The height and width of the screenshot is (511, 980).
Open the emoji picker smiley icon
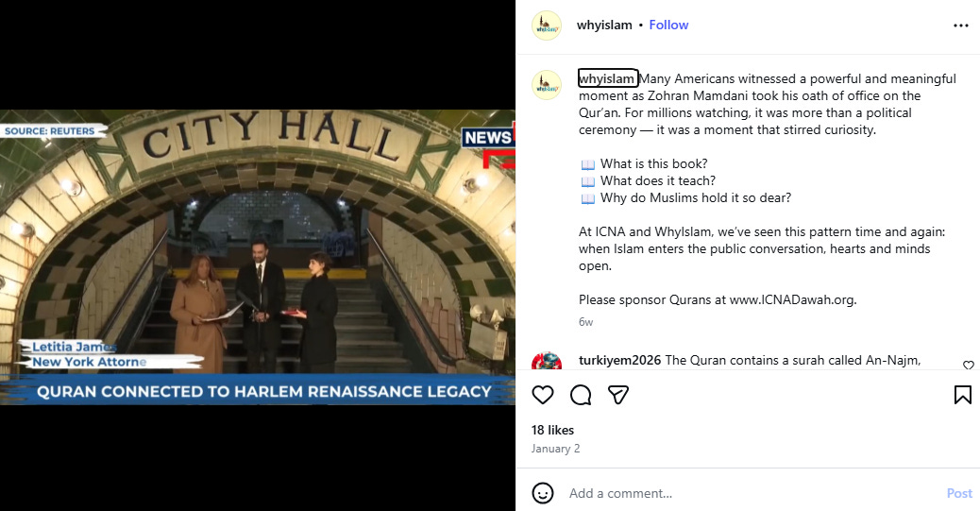[x=543, y=493]
